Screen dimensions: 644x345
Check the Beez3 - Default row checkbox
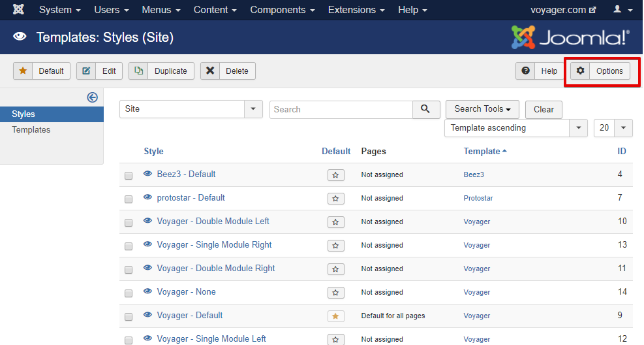(129, 176)
